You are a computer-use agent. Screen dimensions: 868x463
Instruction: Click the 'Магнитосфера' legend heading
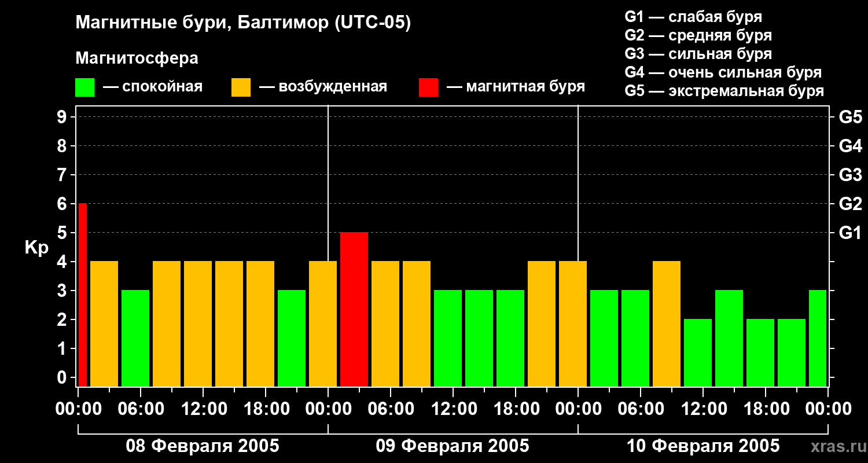tap(137, 58)
